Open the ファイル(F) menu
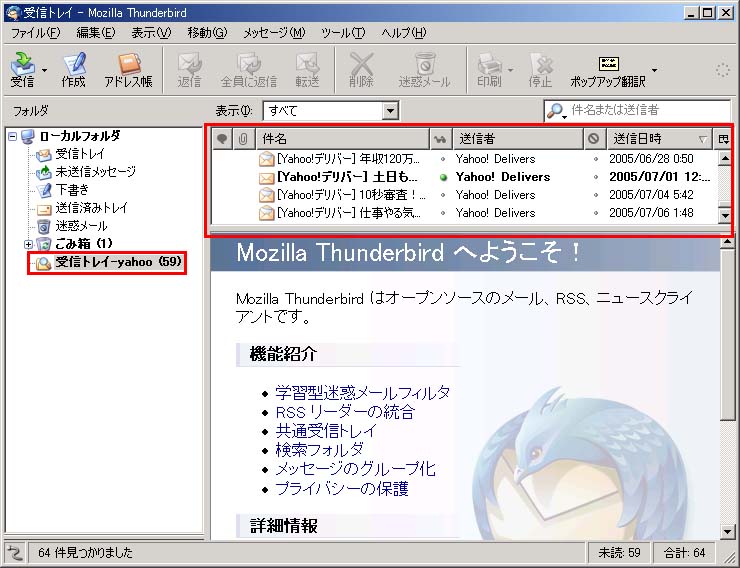 tap(35, 33)
